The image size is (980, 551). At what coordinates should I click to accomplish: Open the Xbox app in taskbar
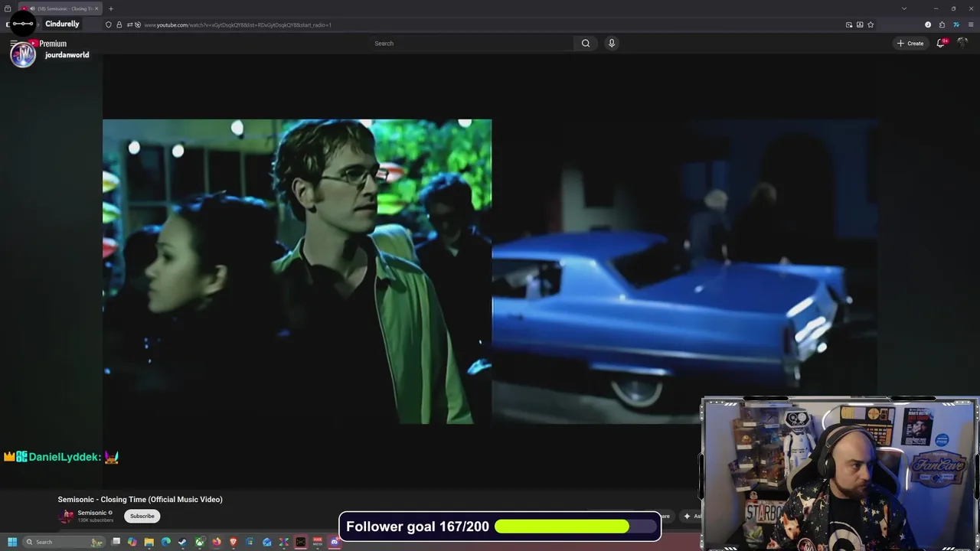200,542
